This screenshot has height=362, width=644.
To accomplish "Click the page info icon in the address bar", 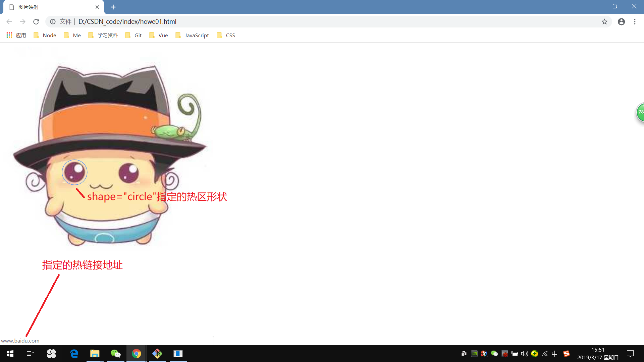I will [x=53, y=21].
